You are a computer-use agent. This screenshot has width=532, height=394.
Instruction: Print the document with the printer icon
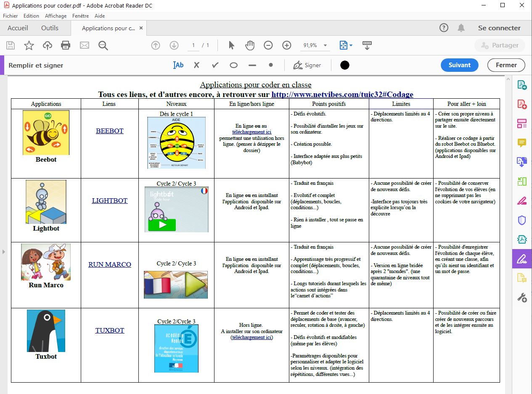[66, 45]
